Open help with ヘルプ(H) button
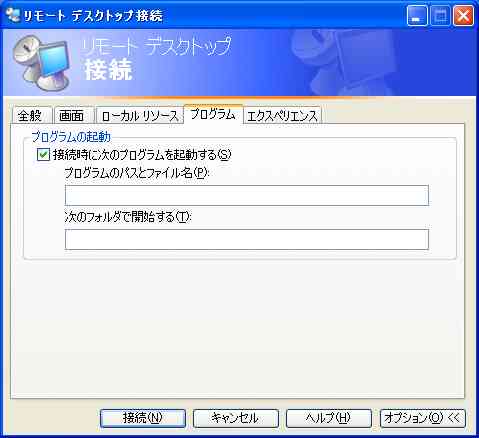Screen dimensions: 479x438 329,418
